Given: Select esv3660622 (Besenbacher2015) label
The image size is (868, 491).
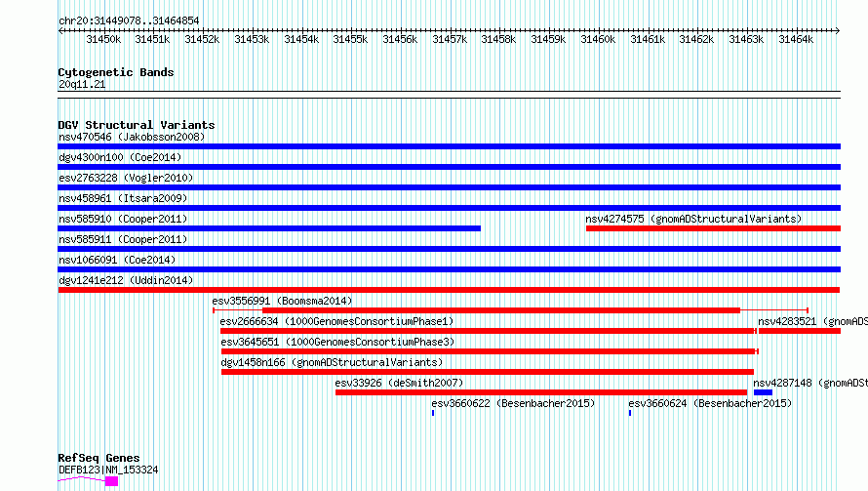Looking at the screenshot, I should tap(513, 403).
